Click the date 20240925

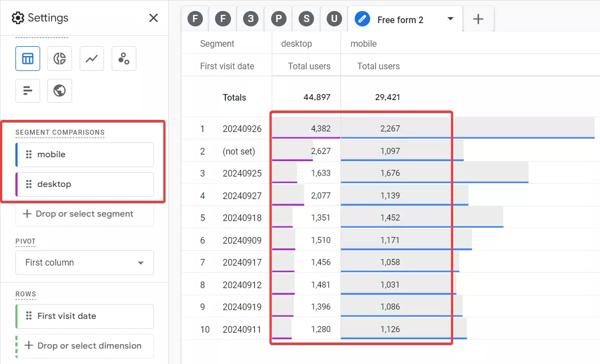tap(242, 173)
